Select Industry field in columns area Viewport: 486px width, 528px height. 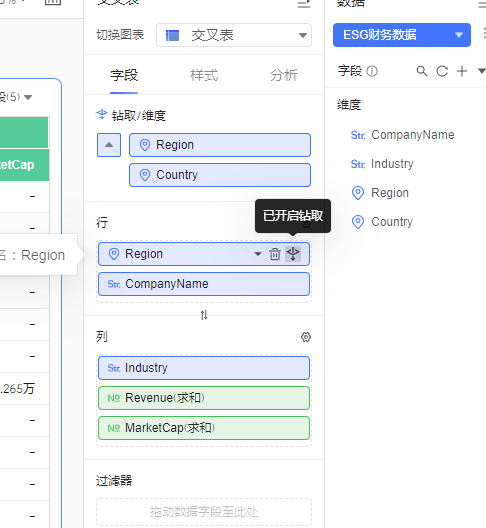pos(204,368)
